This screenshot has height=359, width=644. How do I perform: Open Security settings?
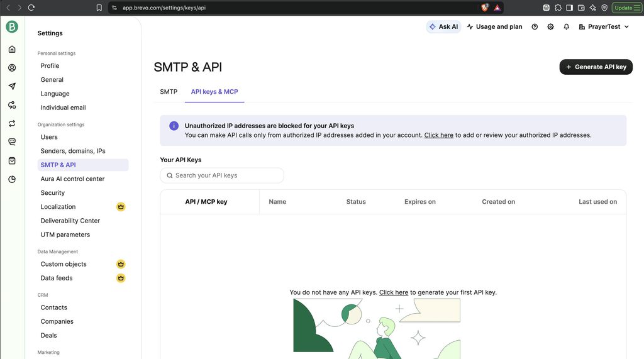point(53,193)
